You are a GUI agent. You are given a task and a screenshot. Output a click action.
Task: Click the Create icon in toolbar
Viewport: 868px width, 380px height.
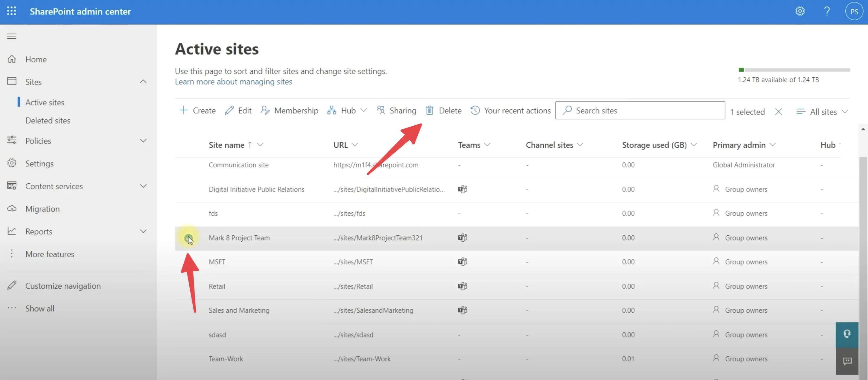[x=183, y=110]
